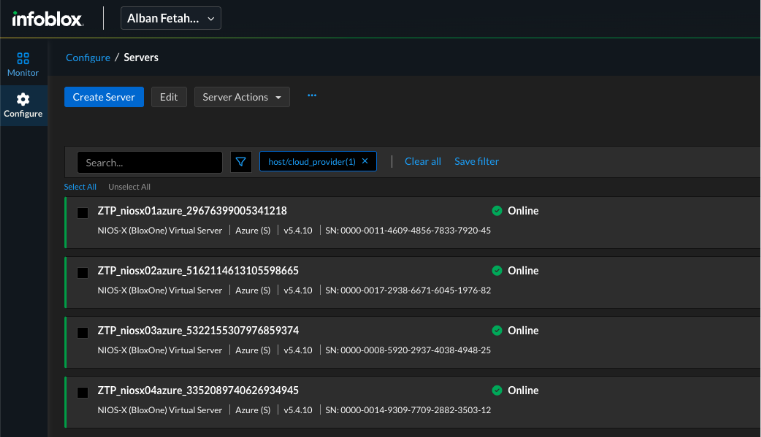The width and height of the screenshot is (761, 437).
Task: Click Online status icon for ZTP_niosx04azure
Action: [x=496, y=390]
